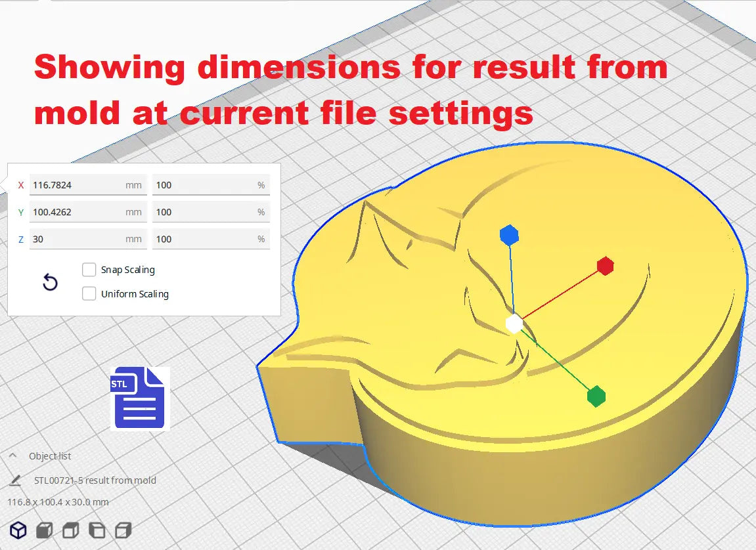Select the right side view cube icon

[x=123, y=530]
